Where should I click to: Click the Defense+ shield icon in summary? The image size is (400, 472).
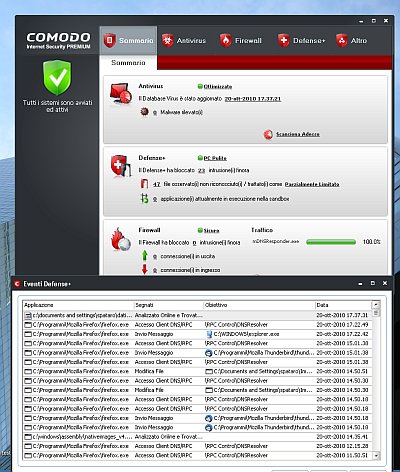click(121, 166)
